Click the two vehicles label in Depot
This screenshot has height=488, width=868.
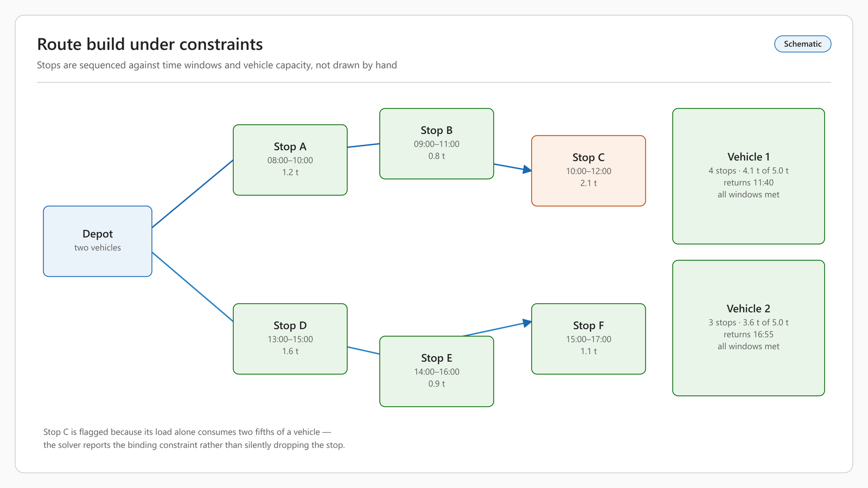coord(98,248)
